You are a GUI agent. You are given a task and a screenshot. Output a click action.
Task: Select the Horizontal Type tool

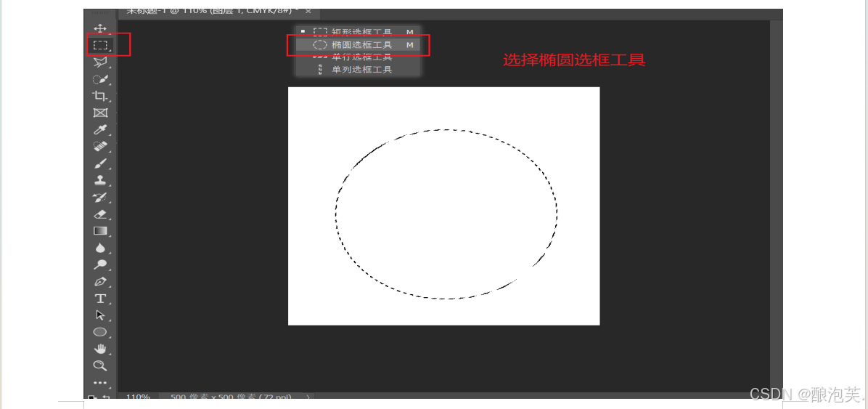pyautogui.click(x=99, y=299)
